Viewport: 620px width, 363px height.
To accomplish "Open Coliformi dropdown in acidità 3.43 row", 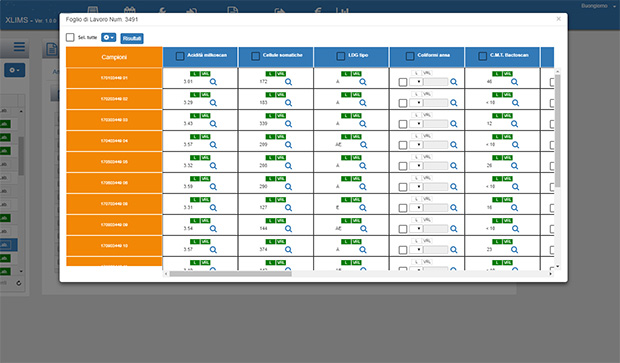I will pyautogui.click(x=416, y=124).
